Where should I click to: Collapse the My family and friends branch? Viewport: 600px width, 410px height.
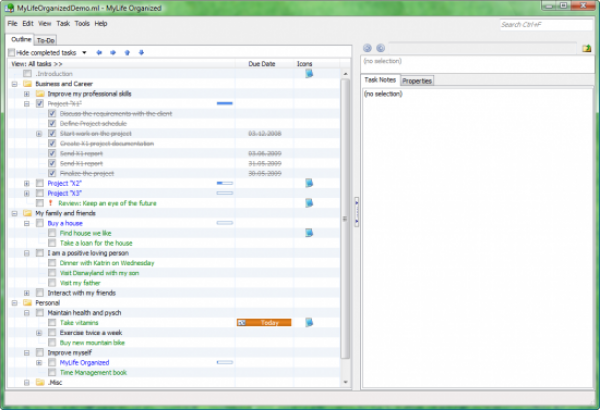pyautogui.click(x=15, y=213)
